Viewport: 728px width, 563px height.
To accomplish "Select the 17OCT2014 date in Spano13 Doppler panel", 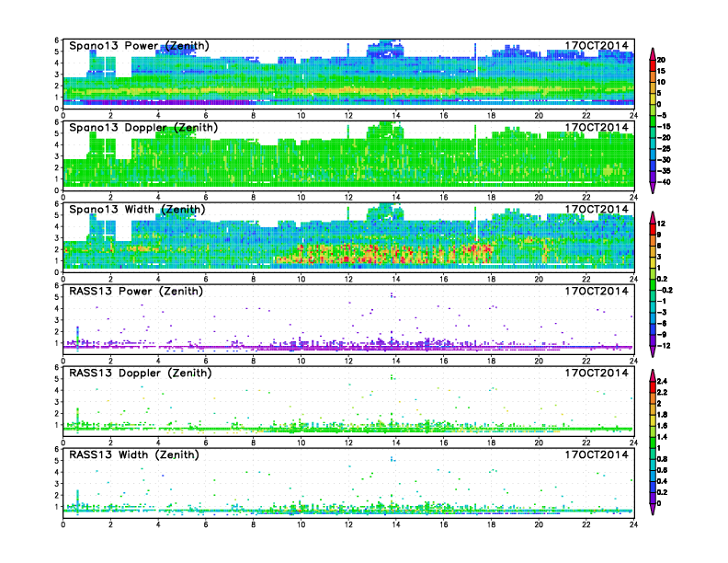I will (x=597, y=127).
